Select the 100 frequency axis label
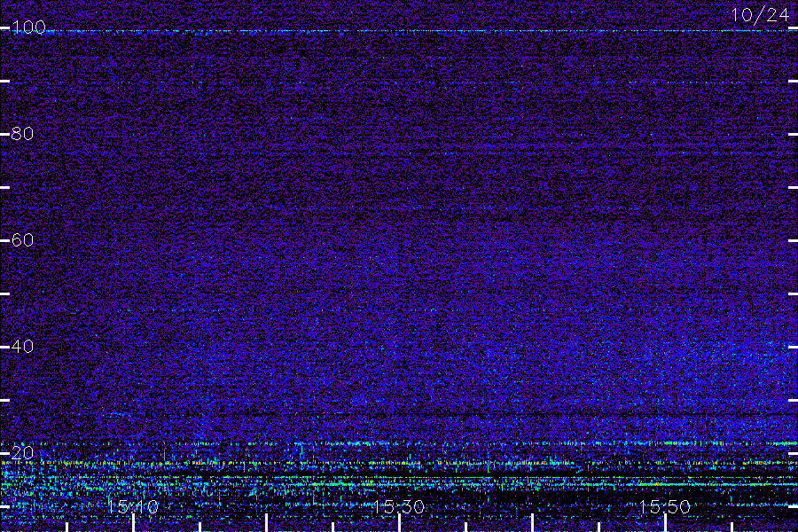 (x=28, y=27)
